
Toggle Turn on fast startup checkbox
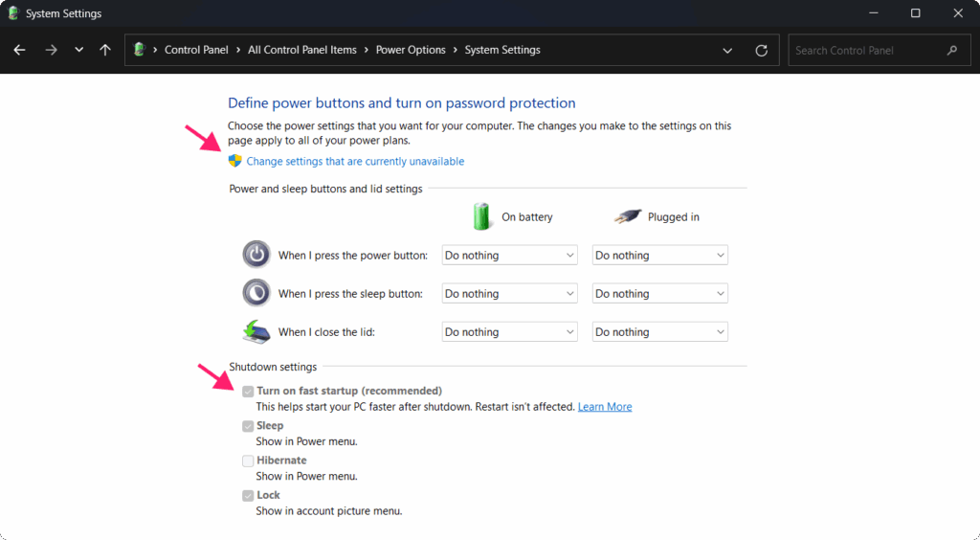(248, 392)
